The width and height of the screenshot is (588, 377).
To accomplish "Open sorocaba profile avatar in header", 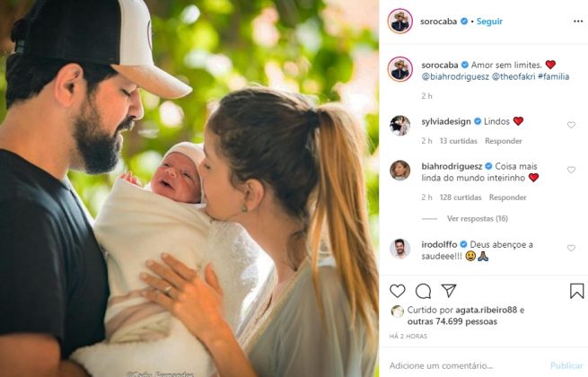I will [x=400, y=21].
